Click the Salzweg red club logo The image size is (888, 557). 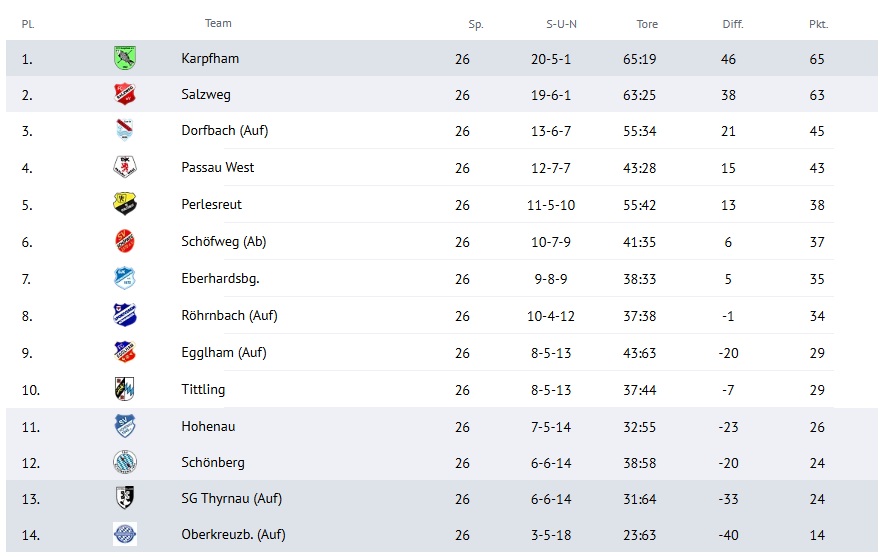[x=125, y=94]
